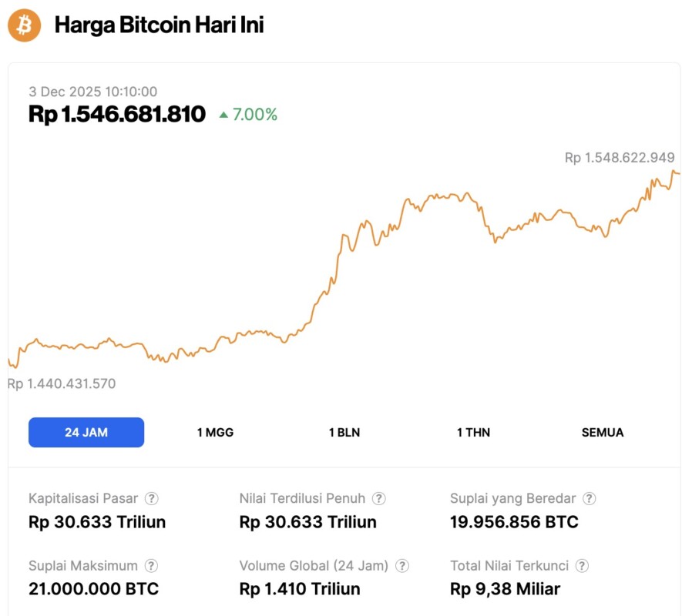Open the Nilai Terdilusi Penuh info icon

tap(379, 499)
